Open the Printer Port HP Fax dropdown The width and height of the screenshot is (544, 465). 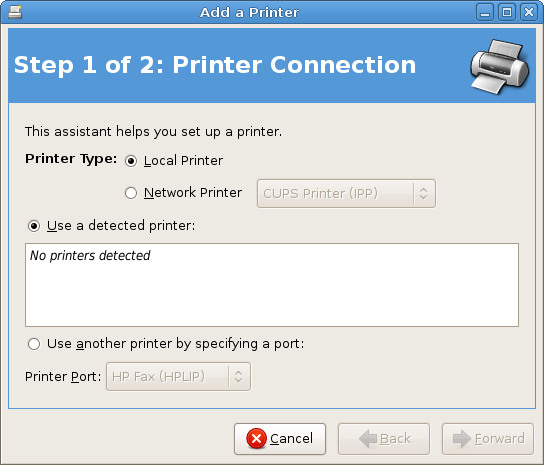178,377
